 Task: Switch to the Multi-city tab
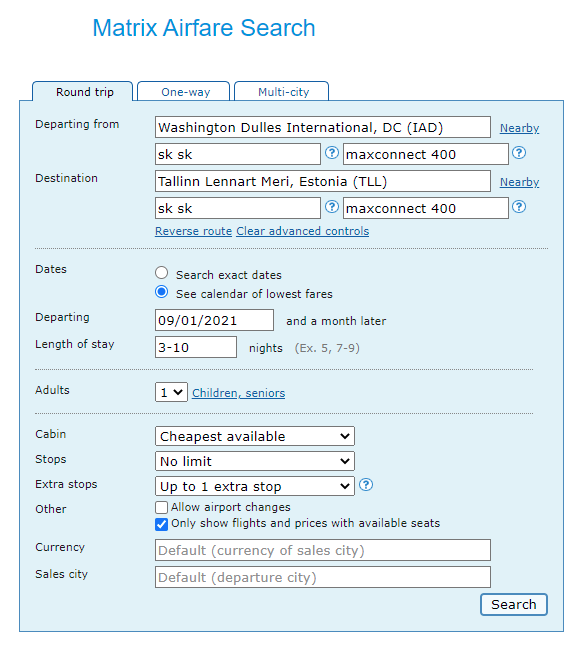tap(281, 91)
